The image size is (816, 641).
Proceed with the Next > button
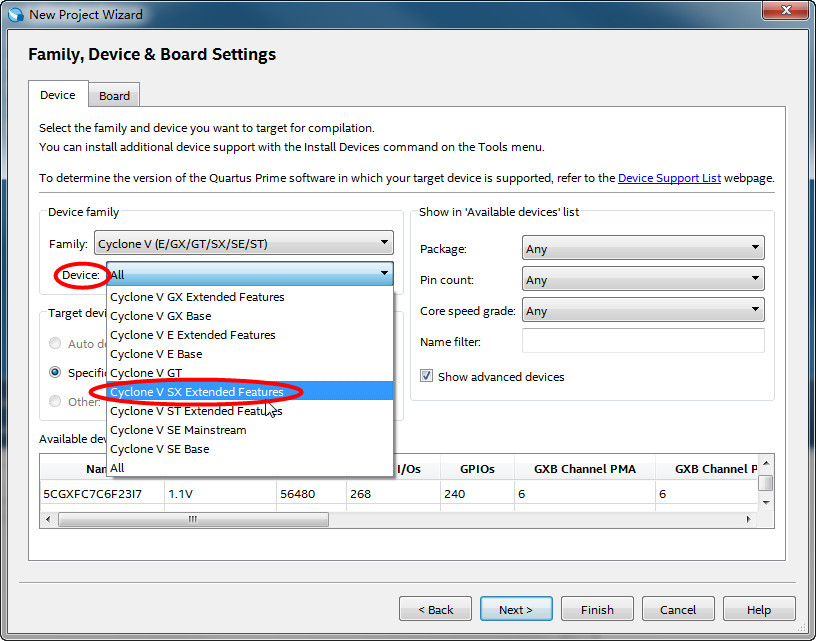[516, 609]
